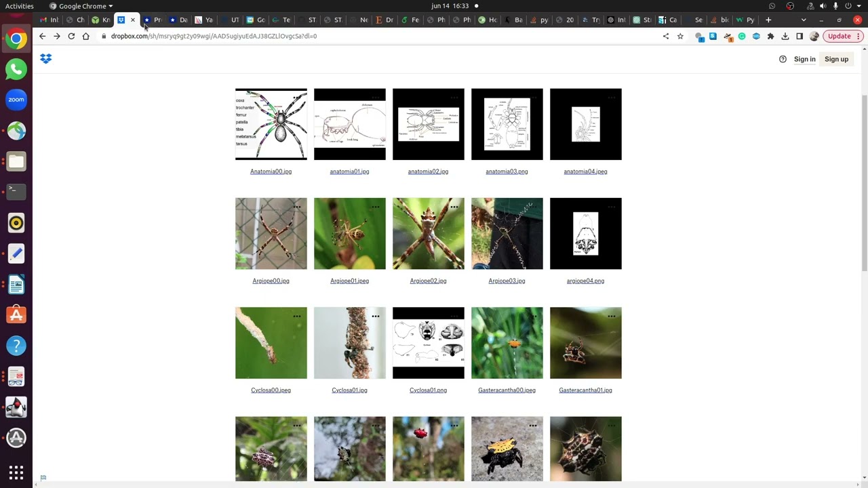The image size is (868, 488).
Task: Open the more options menu on Argiope01.jpeg
Action: pyautogui.click(x=376, y=207)
